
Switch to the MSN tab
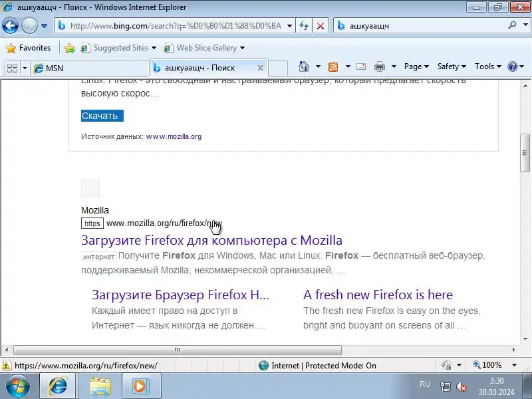90,68
